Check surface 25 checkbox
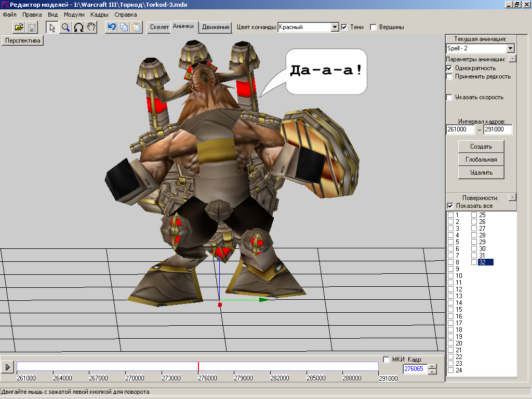Viewport: 532px width, 399px height. 474,215
